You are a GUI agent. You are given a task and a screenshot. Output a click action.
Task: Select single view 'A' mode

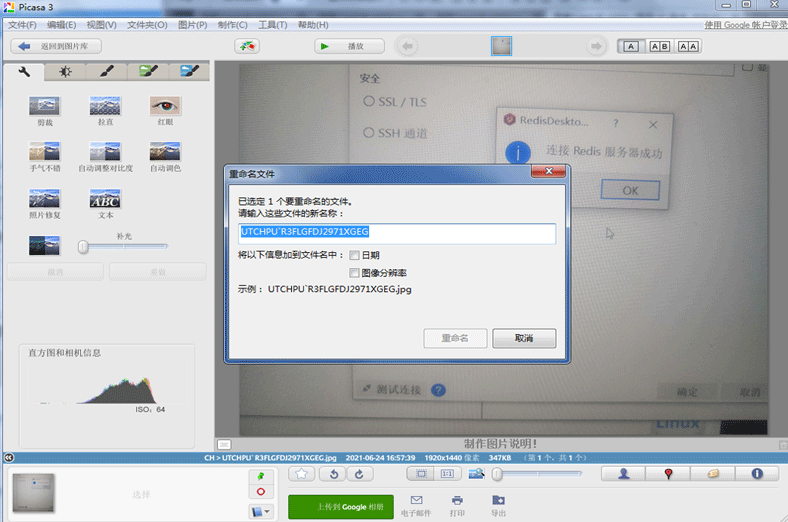point(631,46)
